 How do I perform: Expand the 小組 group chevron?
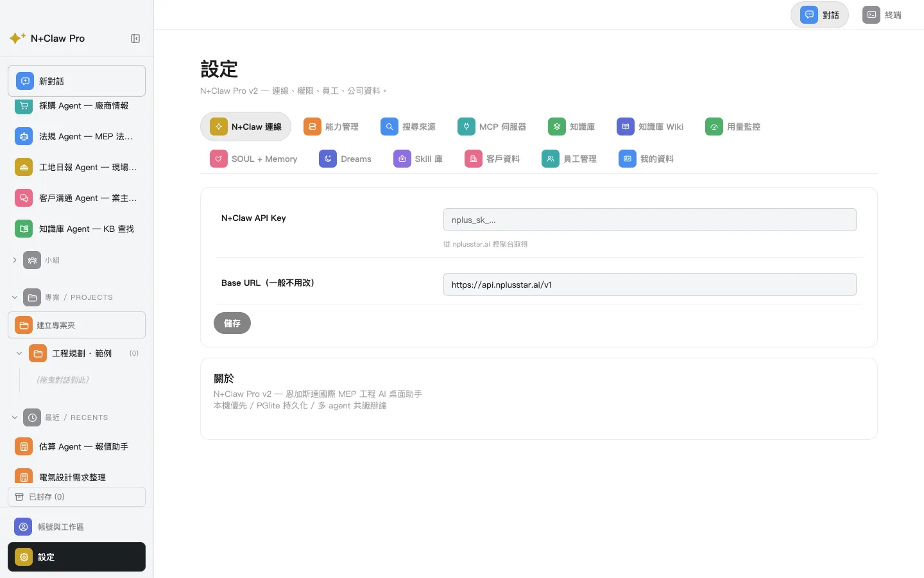[15, 260]
